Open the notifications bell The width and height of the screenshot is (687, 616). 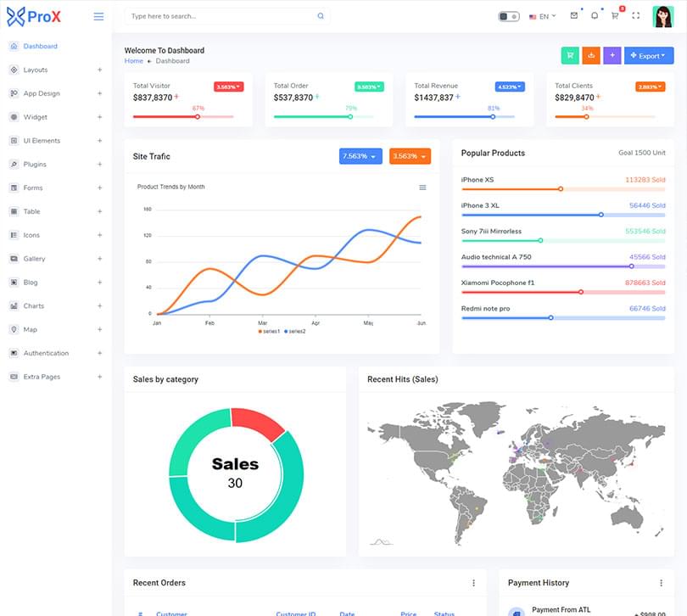pos(595,16)
